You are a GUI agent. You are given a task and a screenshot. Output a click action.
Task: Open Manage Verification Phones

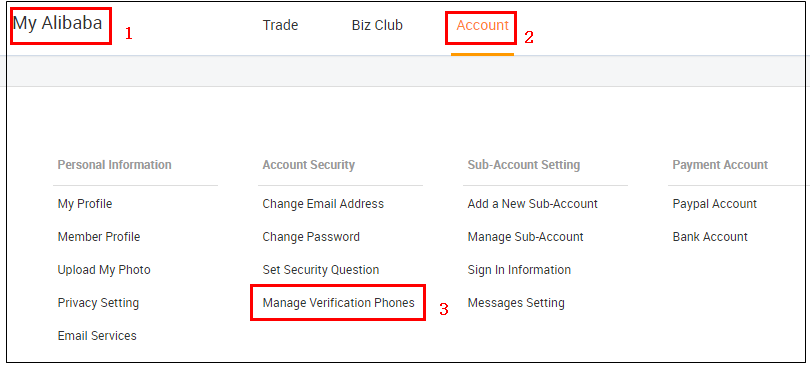coord(338,303)
